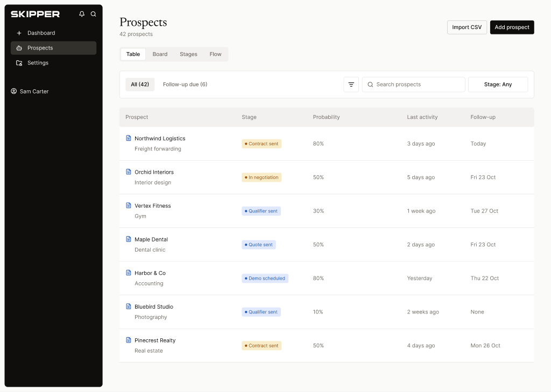Click the 42 prospects count text
Image resolution: width=551 pixels, height=392 pixels.
tap(136, 34)
